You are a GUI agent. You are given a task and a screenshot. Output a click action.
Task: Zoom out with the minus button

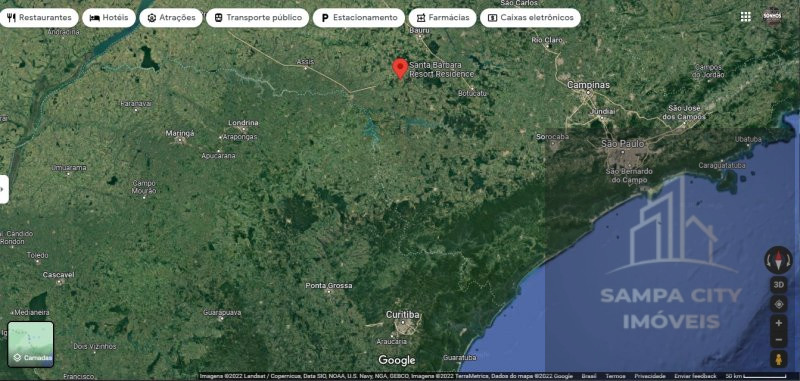point(779,340)
